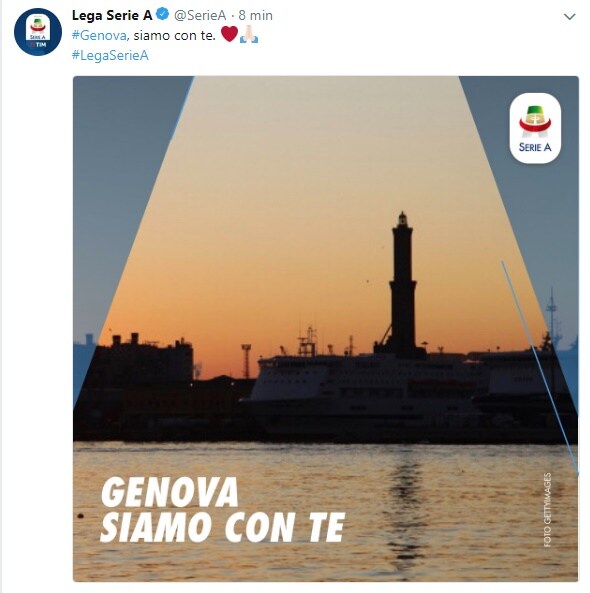Click the praying hands emoji
The width and height of the screenshot is (590, 593).
pos(249,34)
